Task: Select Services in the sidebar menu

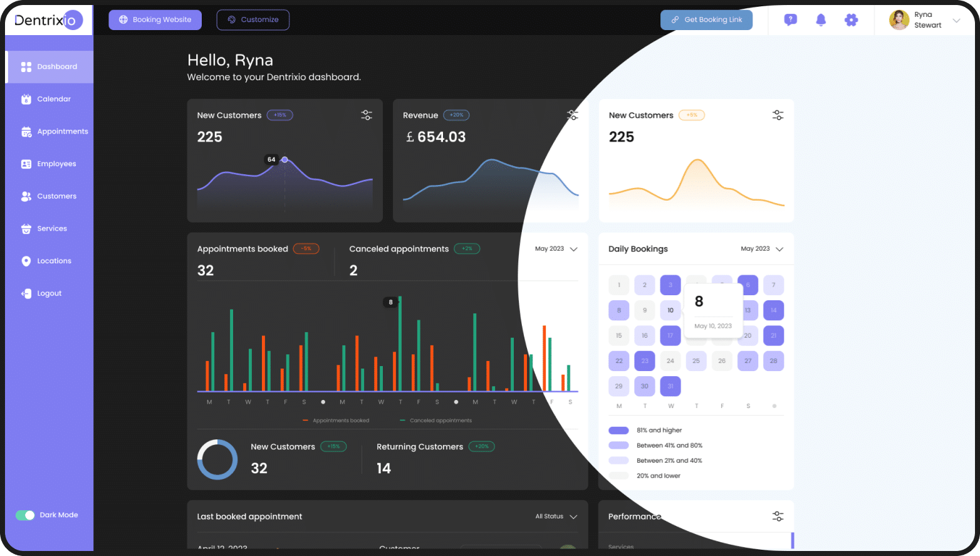Action: [x=51, y=229]
